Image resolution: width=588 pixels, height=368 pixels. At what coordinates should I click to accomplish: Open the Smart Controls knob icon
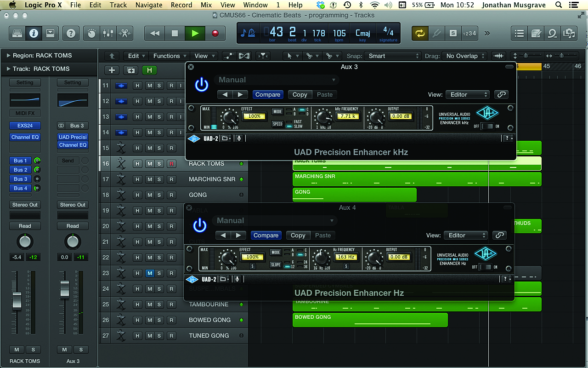[92, 33]
